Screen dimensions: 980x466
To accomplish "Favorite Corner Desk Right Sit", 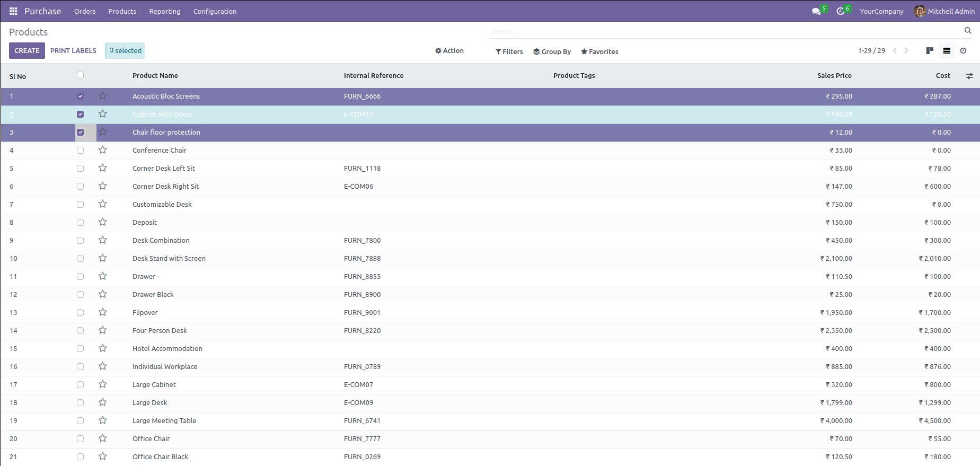I will 103,186.
